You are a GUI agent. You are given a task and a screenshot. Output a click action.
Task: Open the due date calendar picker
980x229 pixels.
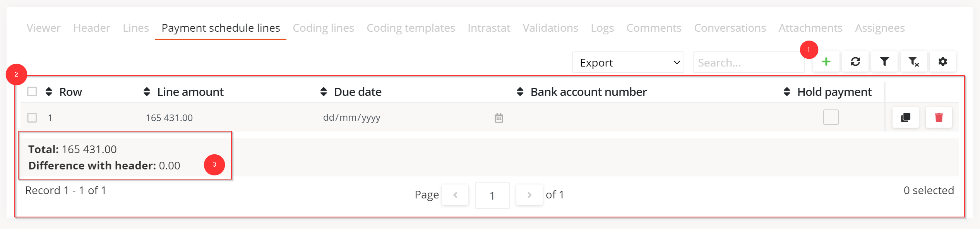(499, 118)
